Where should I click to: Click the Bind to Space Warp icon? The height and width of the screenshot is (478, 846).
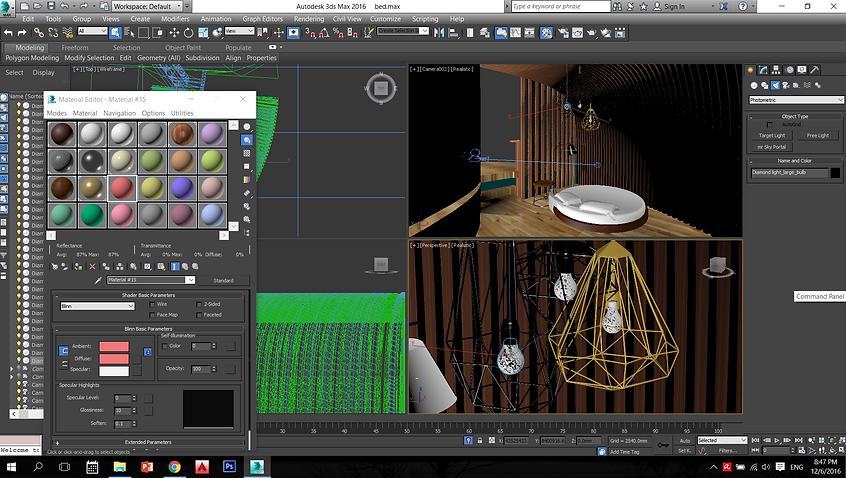(x=67, y=33)
